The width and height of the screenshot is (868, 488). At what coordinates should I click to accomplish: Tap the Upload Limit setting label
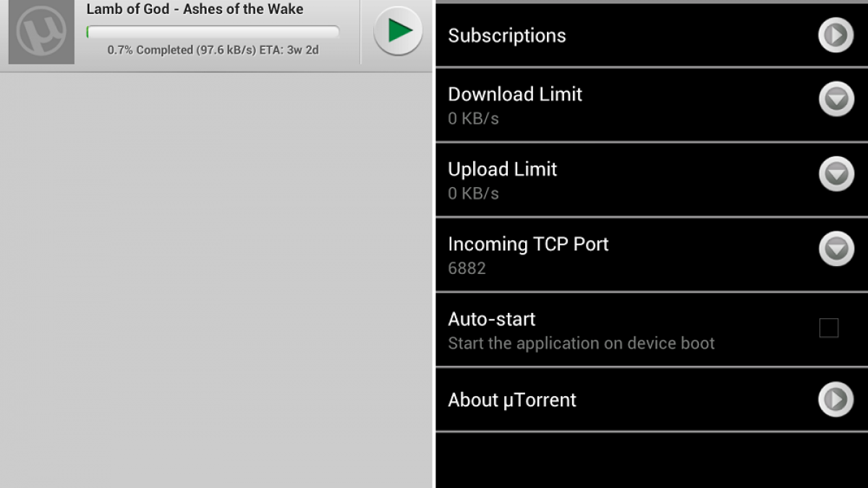[x=502, y=169]
